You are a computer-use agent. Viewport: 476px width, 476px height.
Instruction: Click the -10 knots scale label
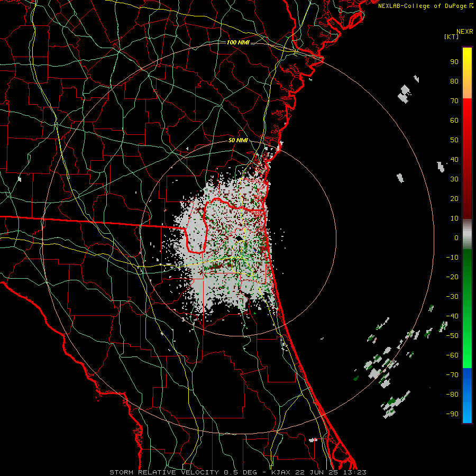pyautogui.click(x=452, y=258)
